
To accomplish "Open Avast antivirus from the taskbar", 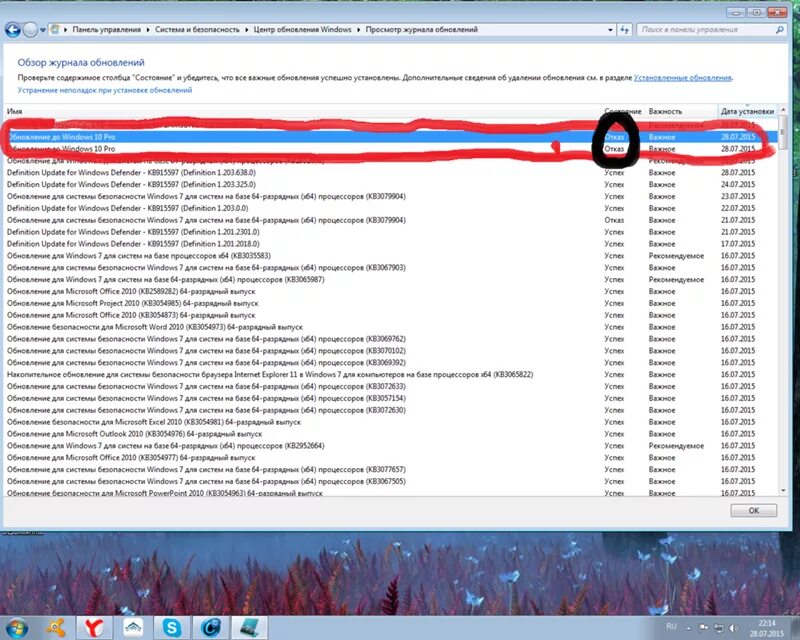I will tap(55, 627).
